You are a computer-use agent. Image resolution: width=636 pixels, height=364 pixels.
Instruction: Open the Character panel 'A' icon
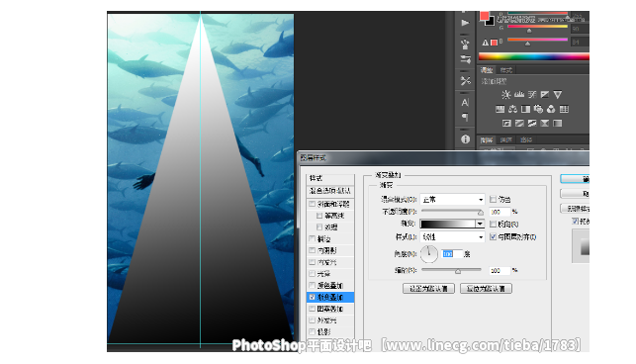pos(465,102)
